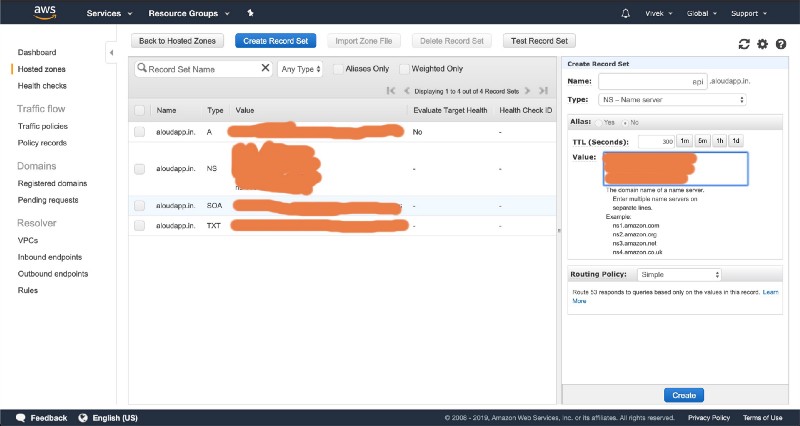Focus the Record Set Name search field
This screenshot has height=426, width=800.
203,69
